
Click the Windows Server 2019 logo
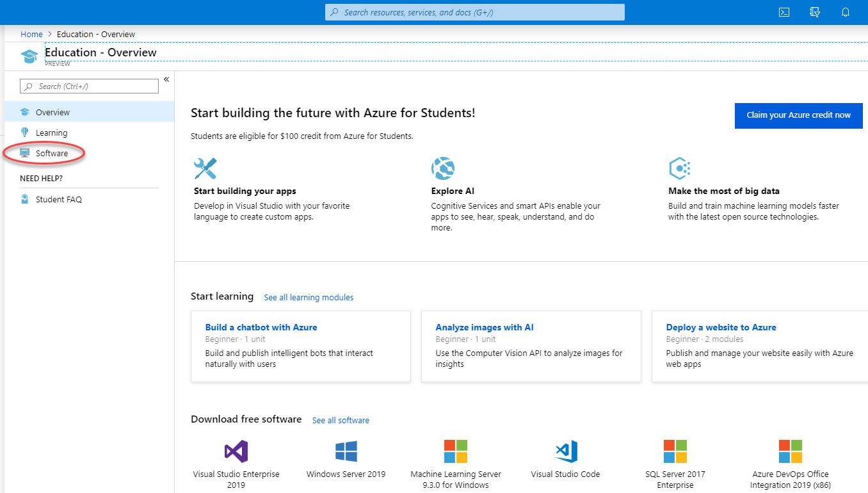coord(346,451)
